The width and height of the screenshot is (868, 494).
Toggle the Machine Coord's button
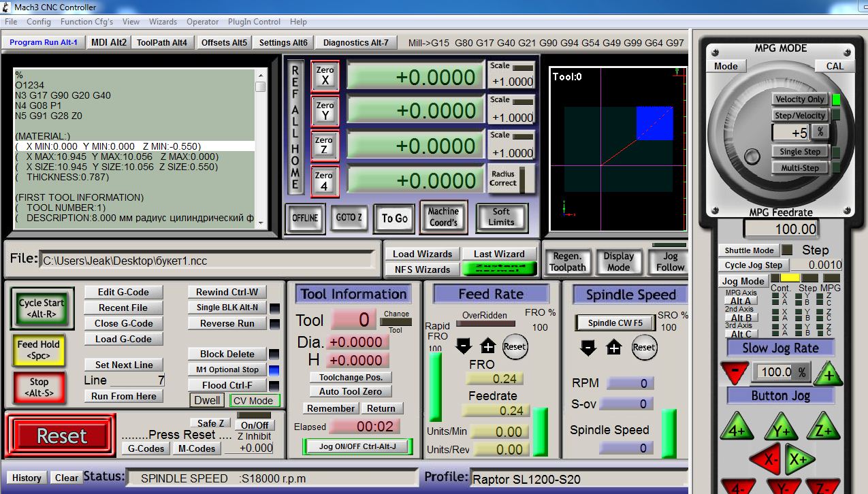[443, 217]
